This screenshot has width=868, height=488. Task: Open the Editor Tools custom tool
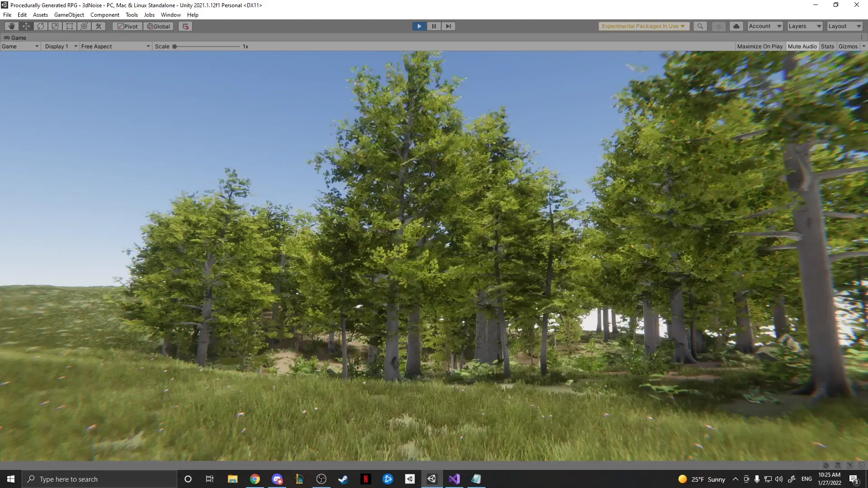(x=98, y=26)
